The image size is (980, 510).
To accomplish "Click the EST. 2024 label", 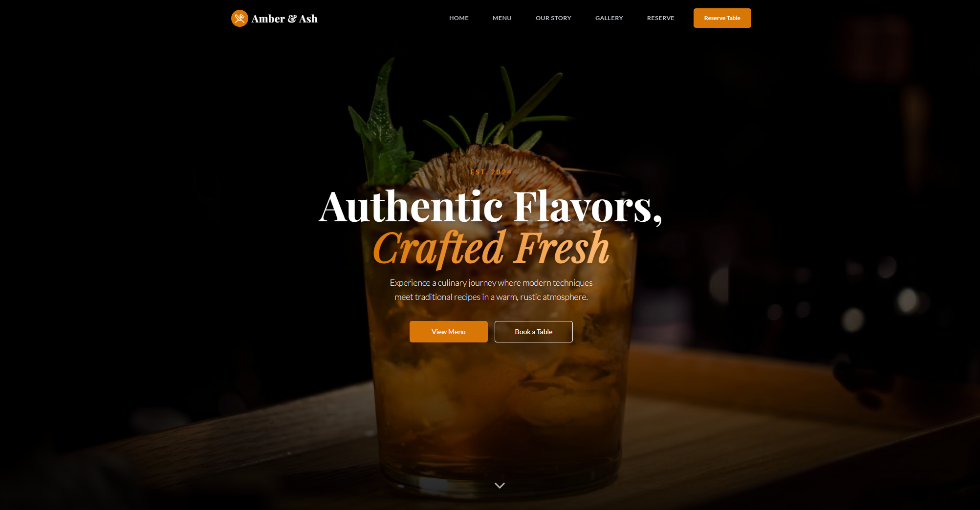I will [491, 172].
